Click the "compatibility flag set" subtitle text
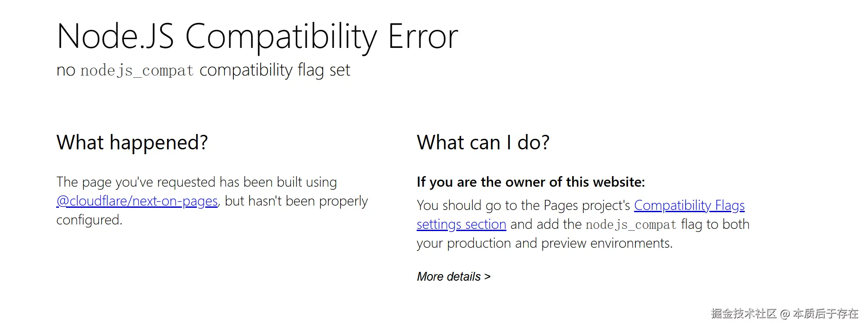 tap(275, 70)
